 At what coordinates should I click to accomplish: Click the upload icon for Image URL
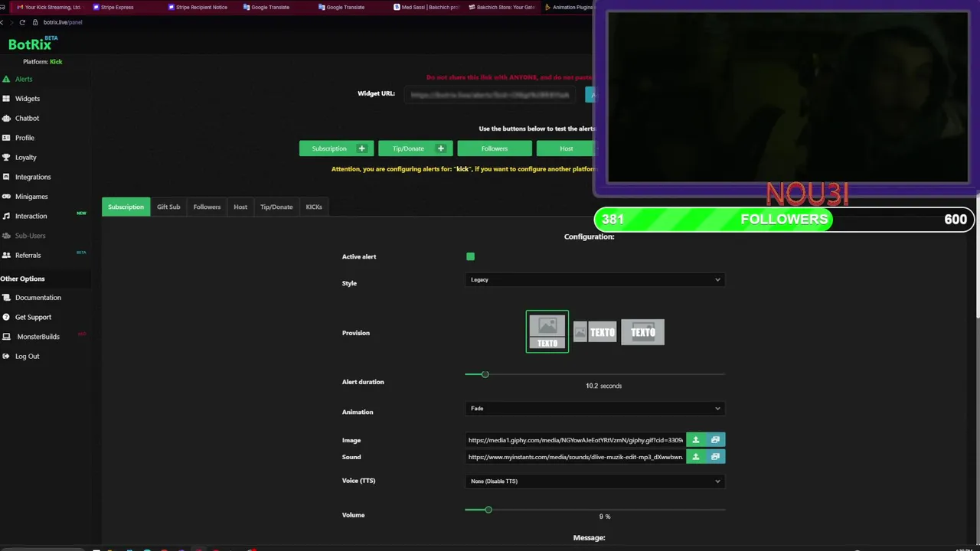click(x=696, y=440)
